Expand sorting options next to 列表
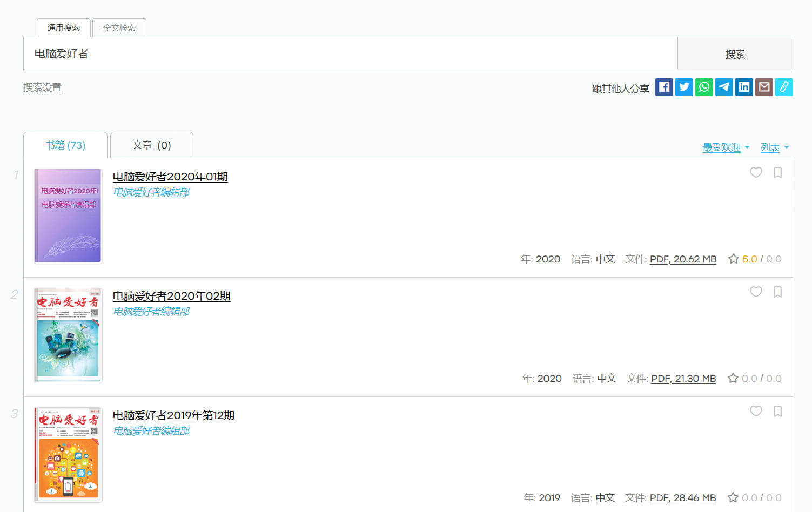This screenshot has height=512, width=812. click(787, 147)
